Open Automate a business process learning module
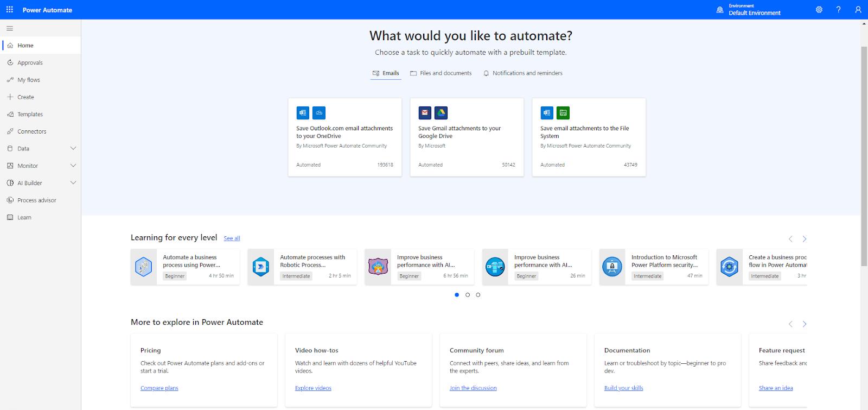 185,267
